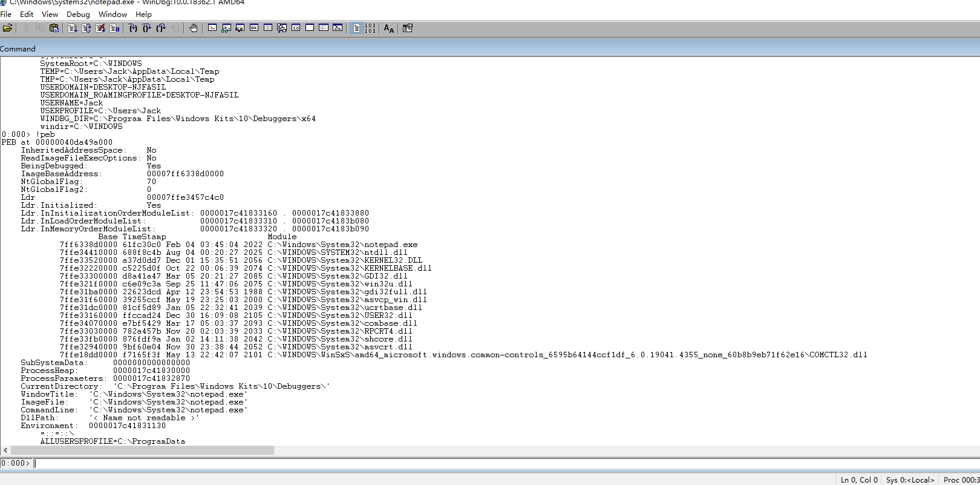Viewport: 980px width, 485px height.
Task: Open the Processes and Threads window icon
Action: tap(324, 28)
